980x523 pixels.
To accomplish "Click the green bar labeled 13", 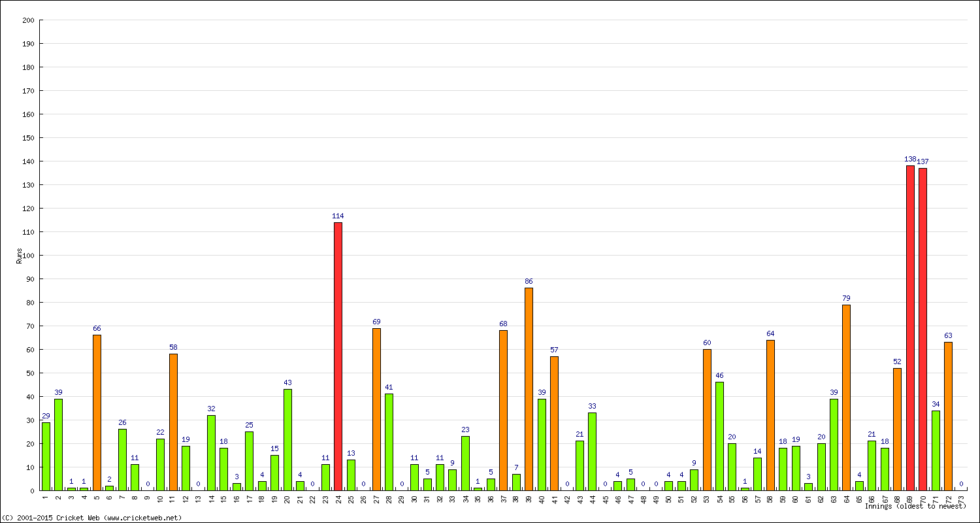I will pos(351,475).
